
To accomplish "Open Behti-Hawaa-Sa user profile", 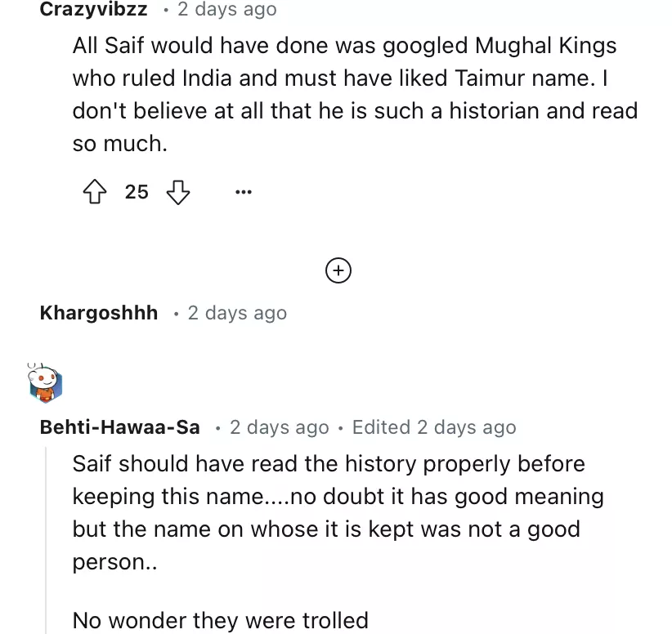I will click(119, 427).
